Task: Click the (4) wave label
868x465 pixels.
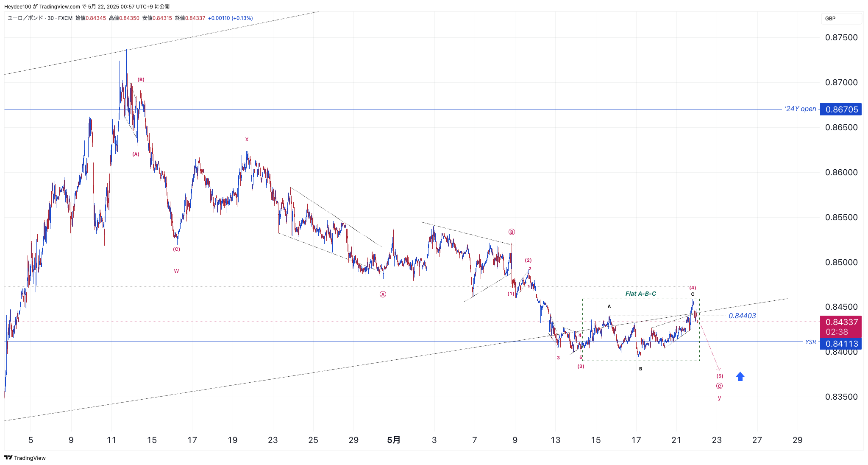Action: click(x=693, y=288)
